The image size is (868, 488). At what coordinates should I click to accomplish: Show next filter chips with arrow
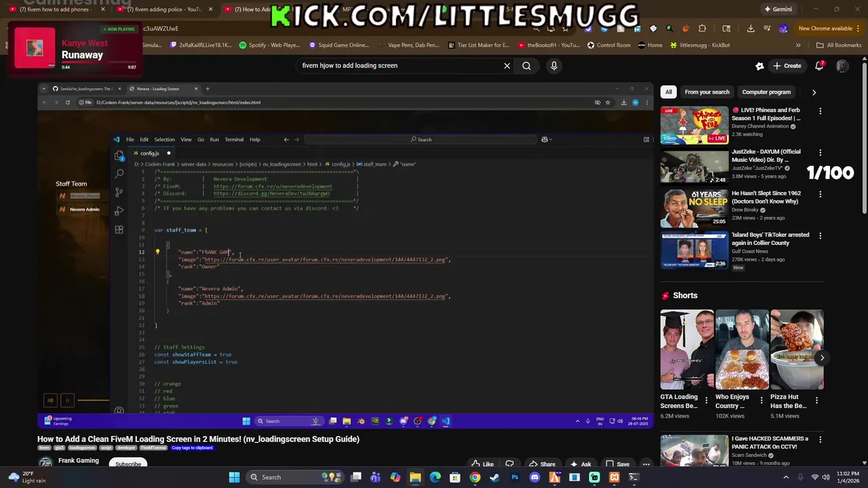click(814, 92)
